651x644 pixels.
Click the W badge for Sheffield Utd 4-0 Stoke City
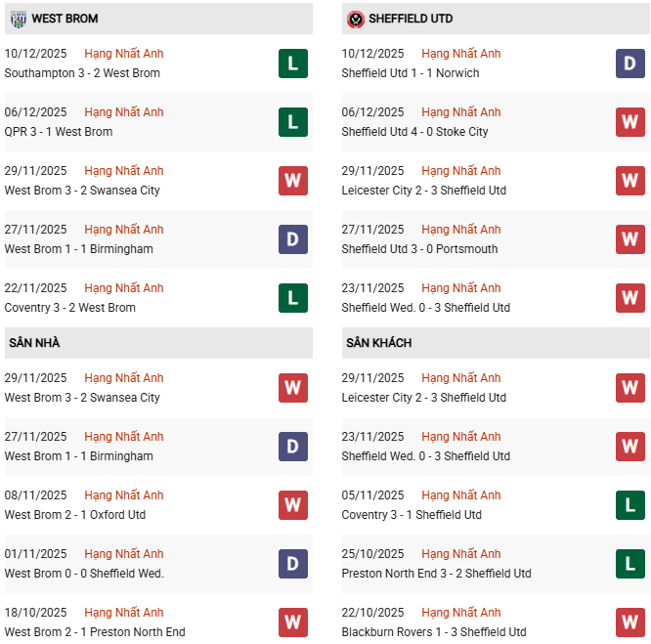click(629, 122)
